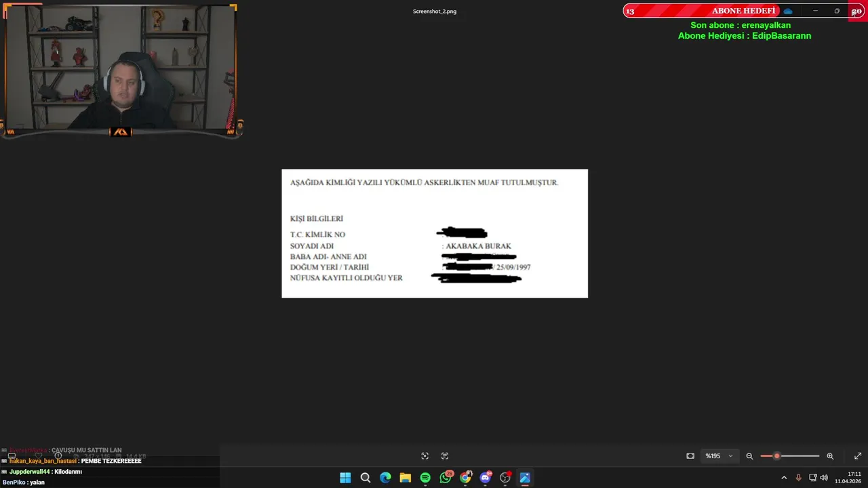Click the zoom in magnifier icon

(830, 456)
